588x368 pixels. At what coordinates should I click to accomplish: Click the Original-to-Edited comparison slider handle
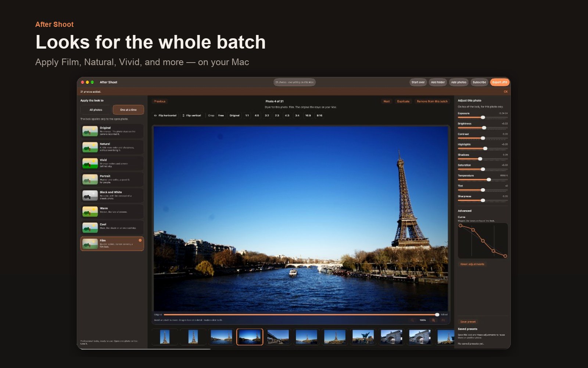[437, 315]
